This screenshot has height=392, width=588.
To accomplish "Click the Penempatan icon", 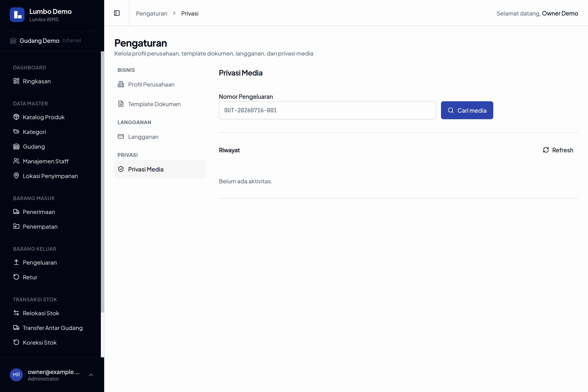I will [x=16, y=226].
